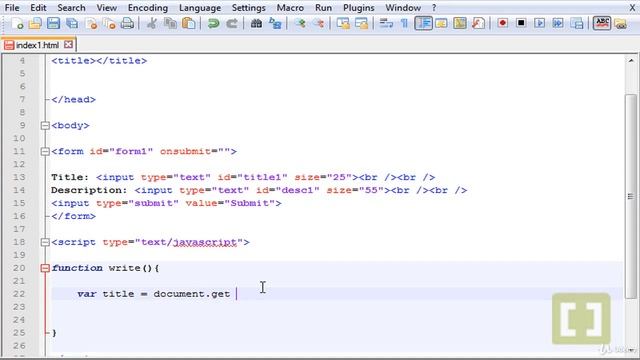The image size is (640, 360).
Task: Collapse the function write fold marker
Action: pos(45,268)
